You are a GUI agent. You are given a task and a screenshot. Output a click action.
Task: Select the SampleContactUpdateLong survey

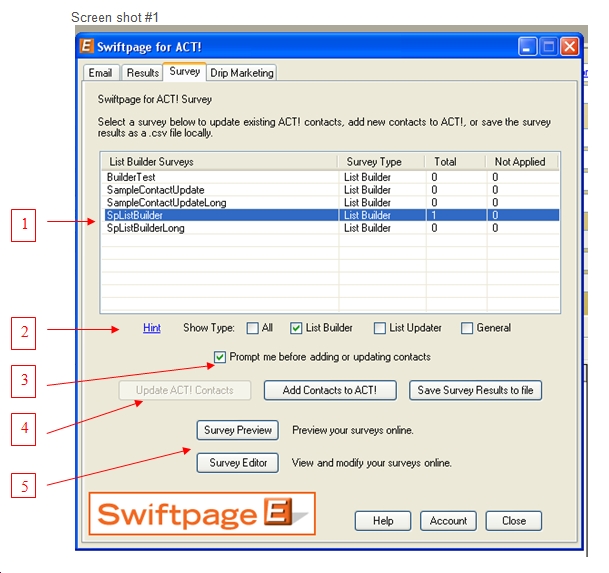coord(330,202)
